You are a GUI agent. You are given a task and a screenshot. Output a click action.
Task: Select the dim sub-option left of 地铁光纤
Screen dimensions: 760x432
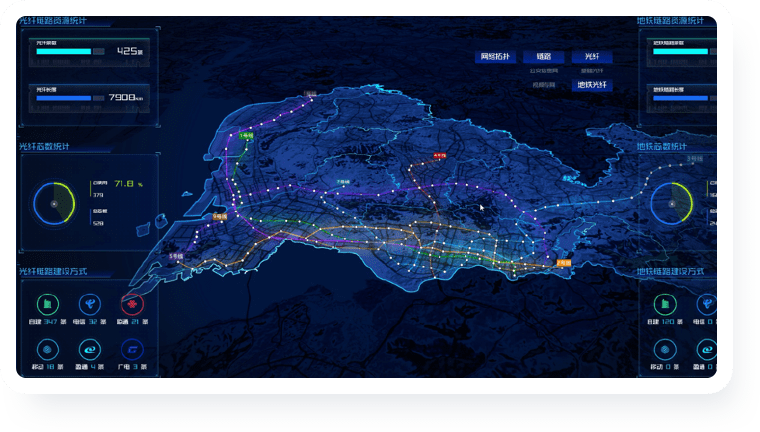(x=543, y=85)
